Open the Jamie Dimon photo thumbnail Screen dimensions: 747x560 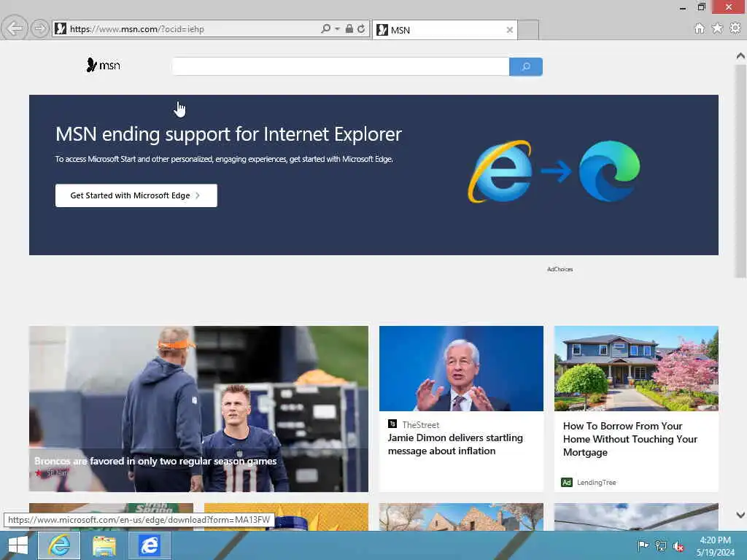click(461, 368)
